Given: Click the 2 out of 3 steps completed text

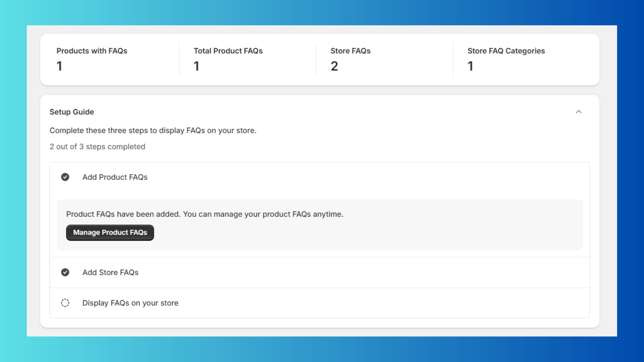Looking at the screenshot, I should [x=97, y=147].
